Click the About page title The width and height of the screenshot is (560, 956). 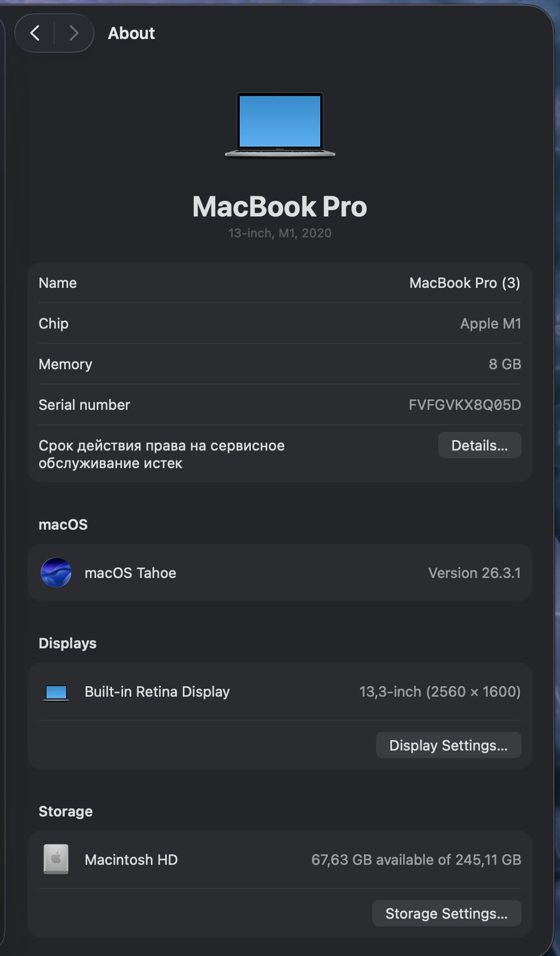pos(131,33)
